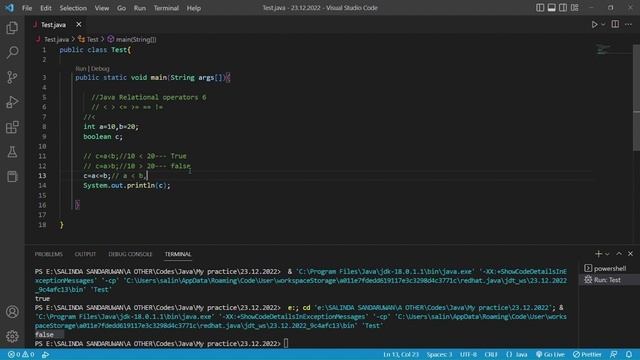Open the Run and Debug view

click(12, 102)
